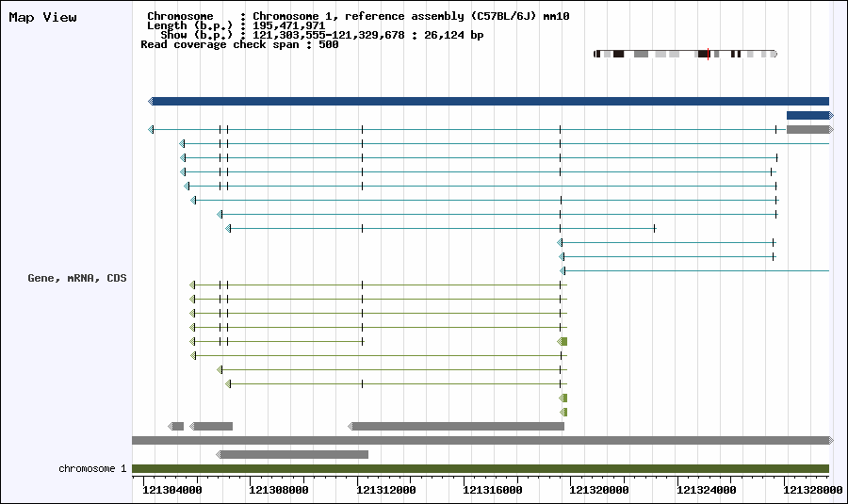This screenshot has height=504, width=848.
Task: Click the dark green chromosome 1 bar
Action: pos(481,468)
